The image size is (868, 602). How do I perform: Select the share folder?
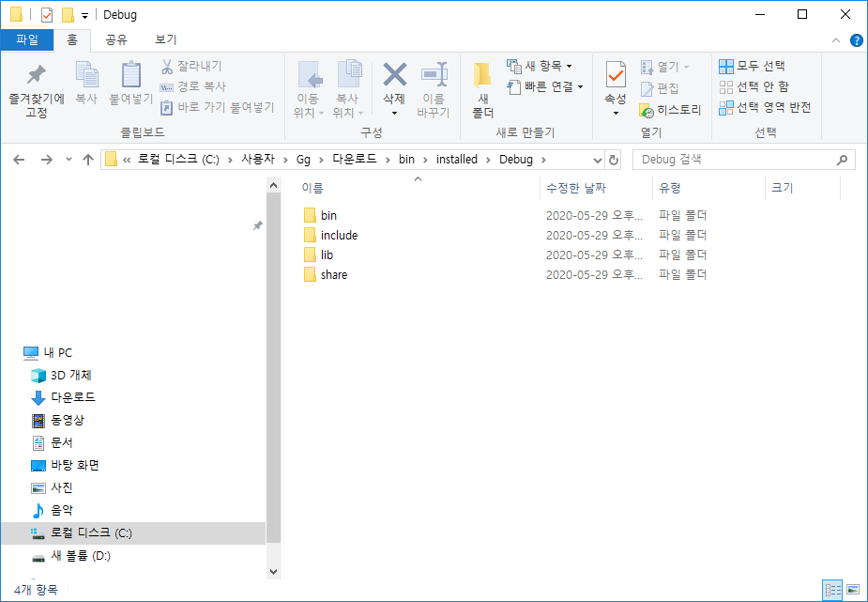[334, 274]
